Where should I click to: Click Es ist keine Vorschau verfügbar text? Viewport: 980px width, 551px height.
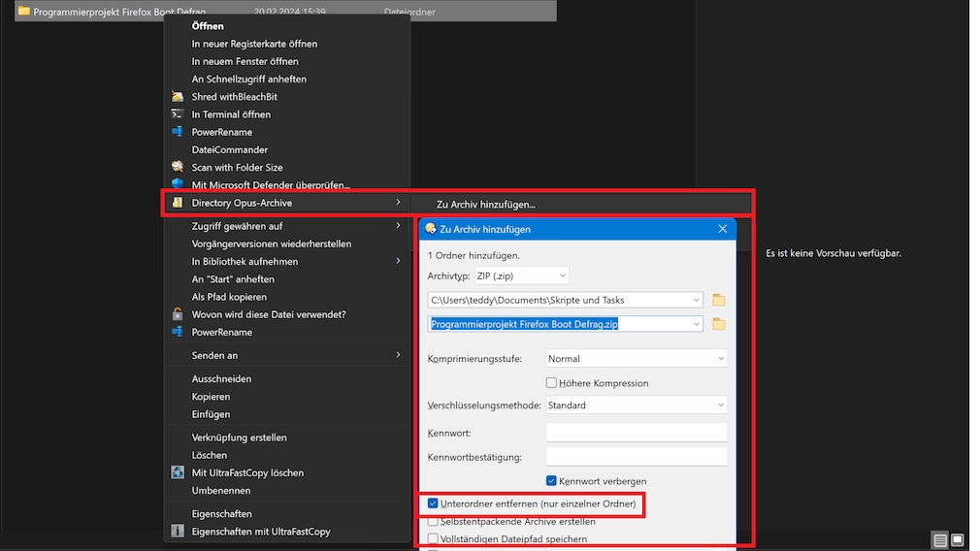click(833, 253)
